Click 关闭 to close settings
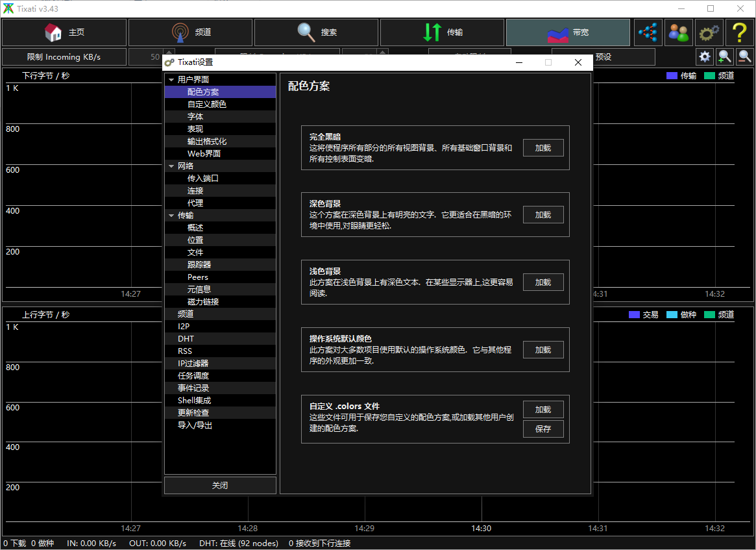 tap(221, 485)
